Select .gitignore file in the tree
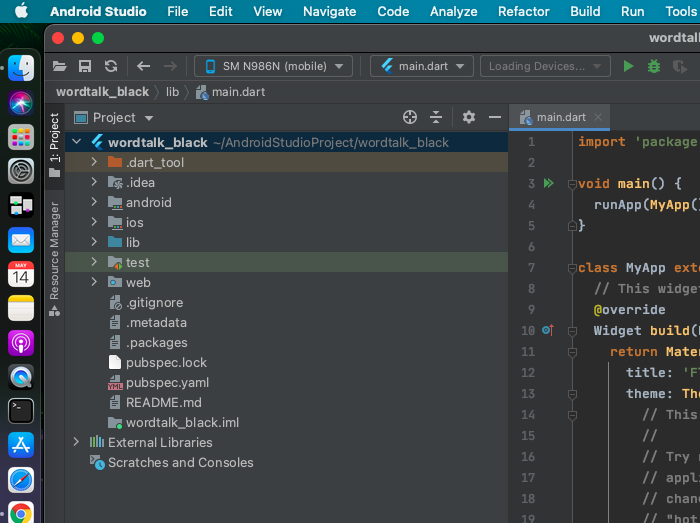This screenshot has width=700, height=523. [154, 303]
